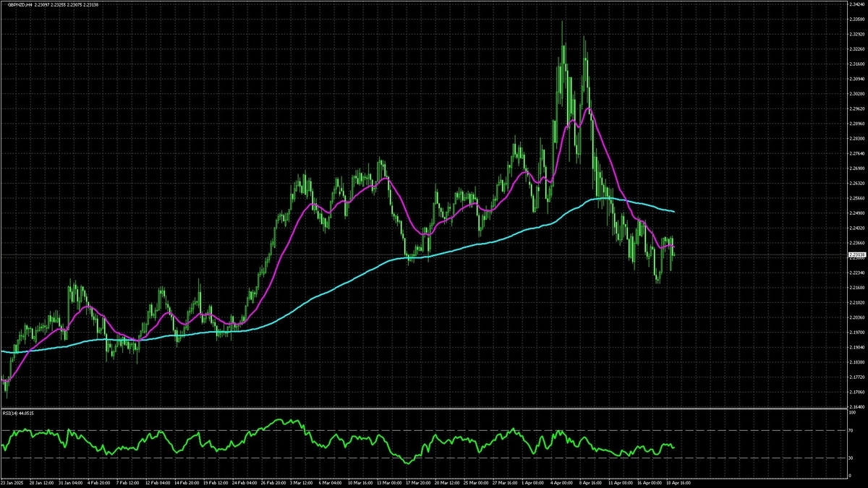This screenshot has width=868, height=488.
Task: Click the 2.30280 price level on the axis
Action: pyautogui.click(x=856, y=93)
